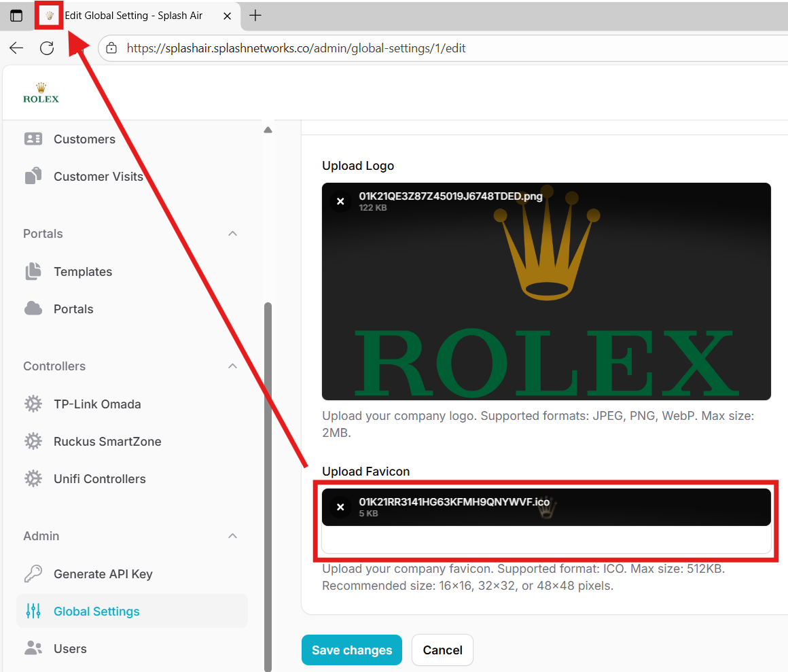Click the browser address bar URL
Screen dimensions: 788x672
click(295, 48)
